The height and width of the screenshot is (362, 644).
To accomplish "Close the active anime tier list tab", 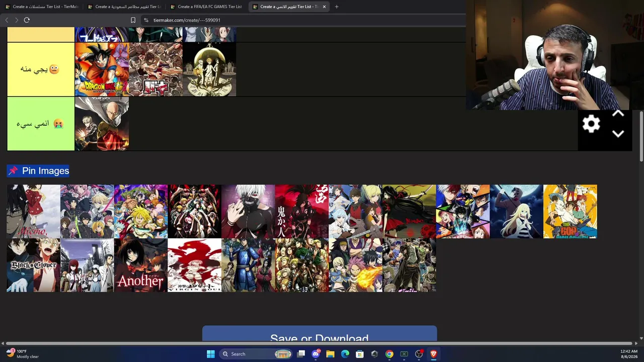I will 324,7.
